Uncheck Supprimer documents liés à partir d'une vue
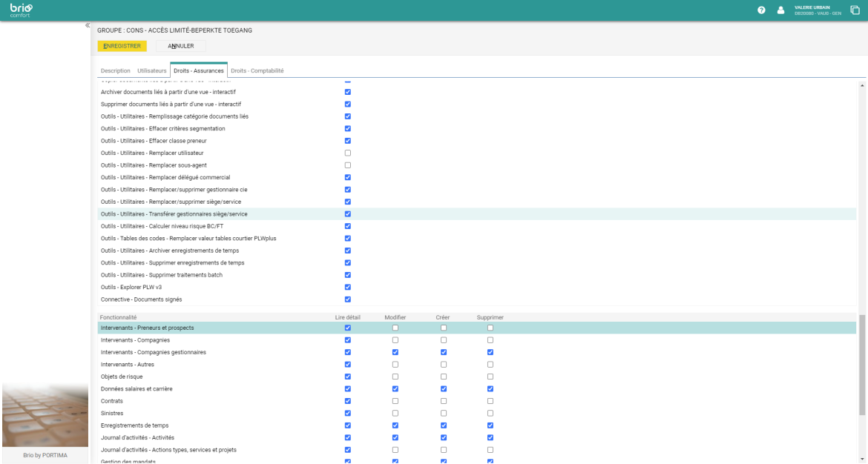Viewport: 868px width, 464px height. [348, 105]
